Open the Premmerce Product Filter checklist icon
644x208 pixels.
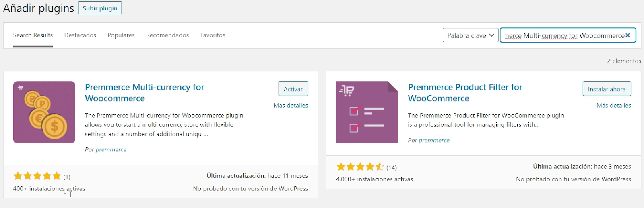(x=367, y=112)
